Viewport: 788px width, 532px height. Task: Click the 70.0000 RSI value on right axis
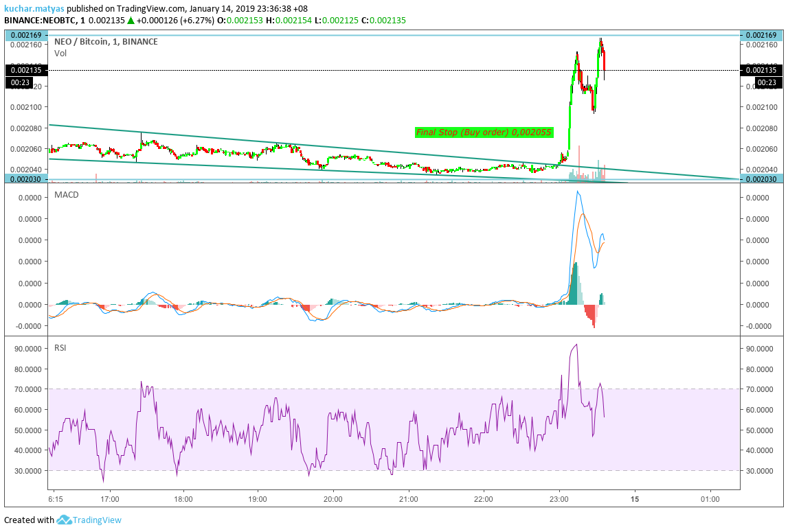(x=759, y=389)
